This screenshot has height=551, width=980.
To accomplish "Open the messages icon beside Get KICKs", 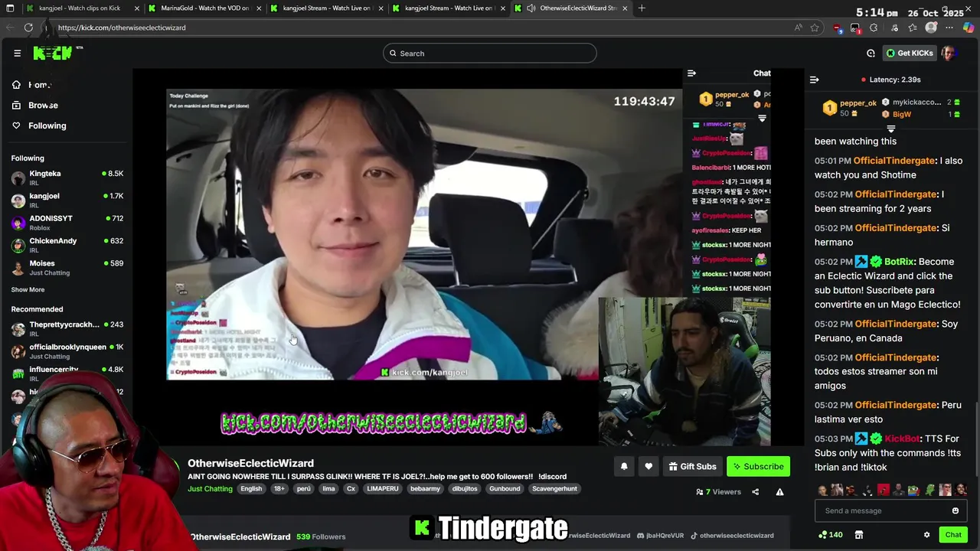I will pyautogui.click(x=871, y=53).
